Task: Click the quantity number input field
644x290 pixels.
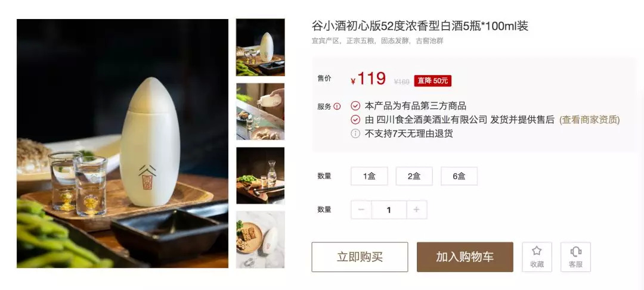Action: [389, 210]
